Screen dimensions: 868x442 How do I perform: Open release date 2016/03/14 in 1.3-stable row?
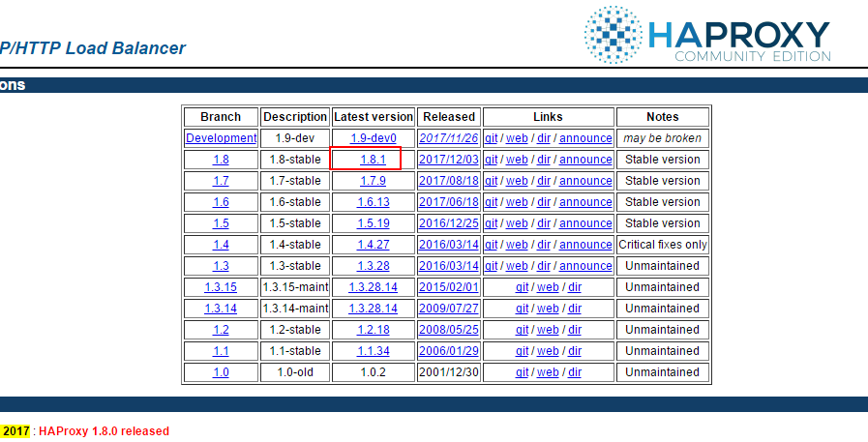pyautogui.click(x=449, y=266)
